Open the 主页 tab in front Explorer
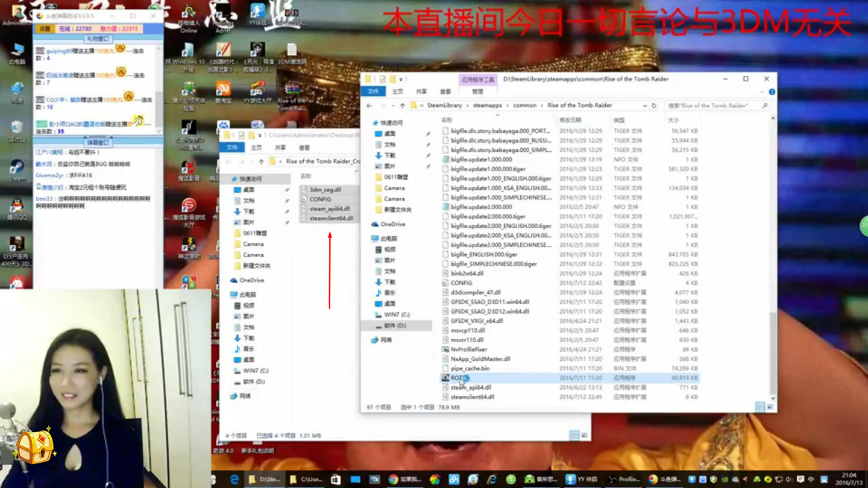 coord(397,92)
